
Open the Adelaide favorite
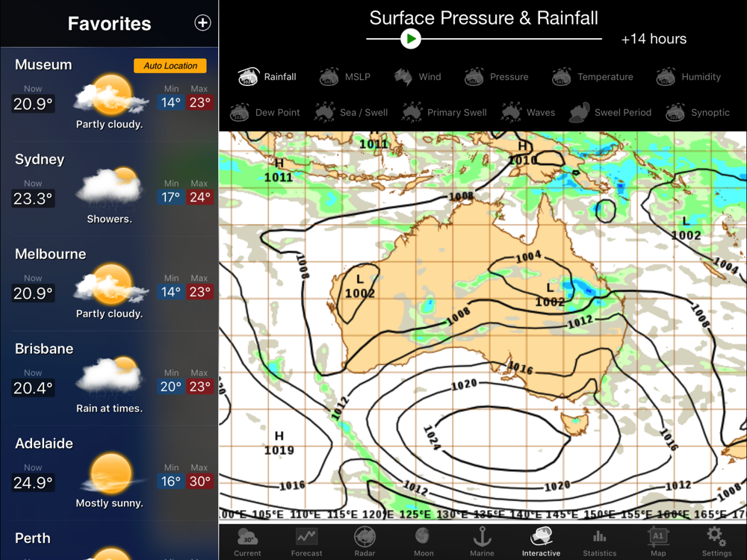[109, 473]
